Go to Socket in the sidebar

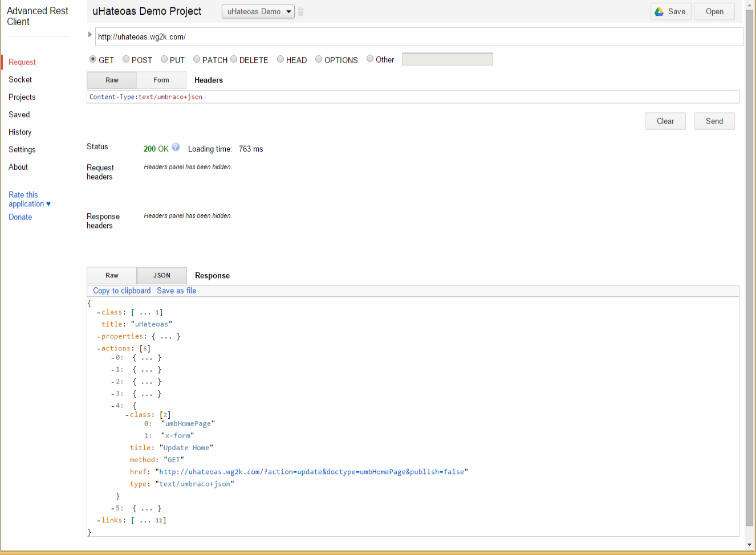(x=21, y=80)
